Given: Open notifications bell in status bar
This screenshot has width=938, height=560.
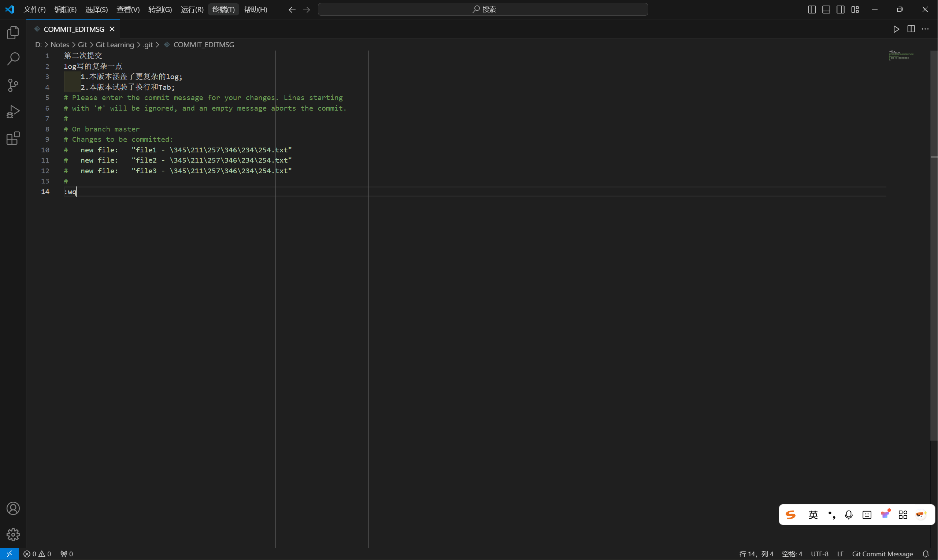Looking at the screenshot, I should click(926, 554).
